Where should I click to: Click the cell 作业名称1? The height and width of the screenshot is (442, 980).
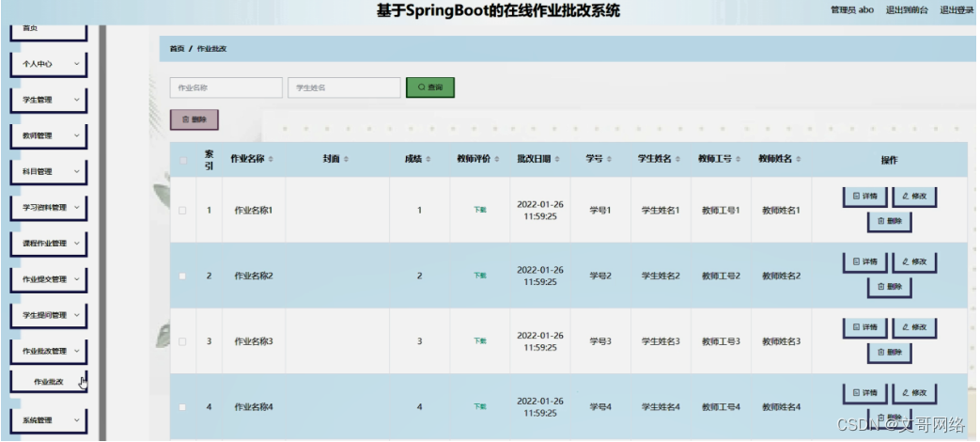coord(253,211)
